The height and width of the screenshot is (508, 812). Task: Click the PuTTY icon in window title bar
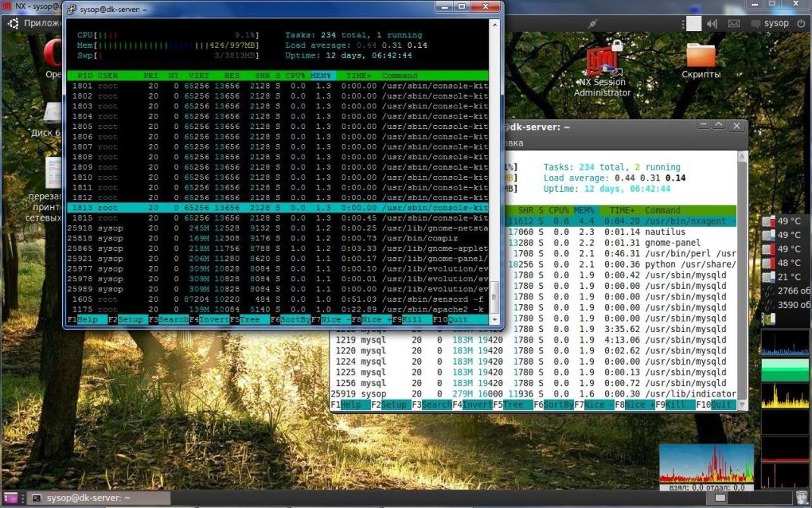click(72, 9)
